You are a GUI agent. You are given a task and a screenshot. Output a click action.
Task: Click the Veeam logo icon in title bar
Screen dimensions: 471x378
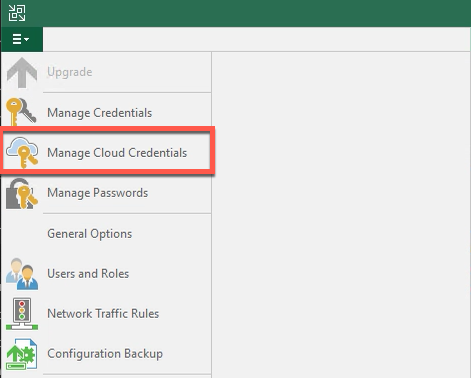click(17, 13)
